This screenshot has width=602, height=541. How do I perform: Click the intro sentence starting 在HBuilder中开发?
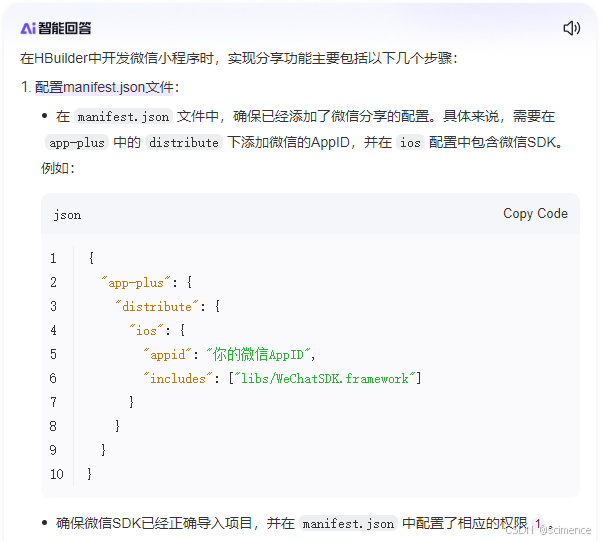pos(238,58)
